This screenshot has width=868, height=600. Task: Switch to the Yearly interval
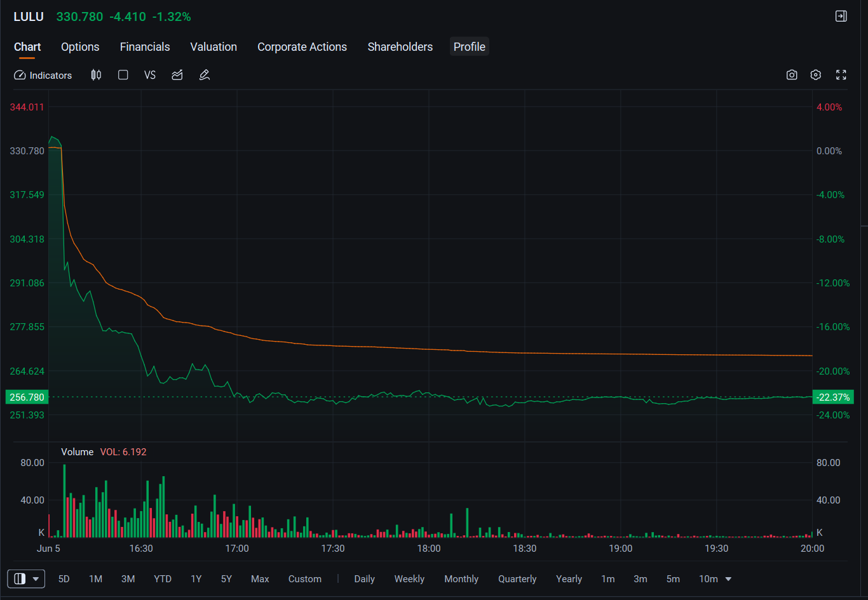(x=569, y=579)
